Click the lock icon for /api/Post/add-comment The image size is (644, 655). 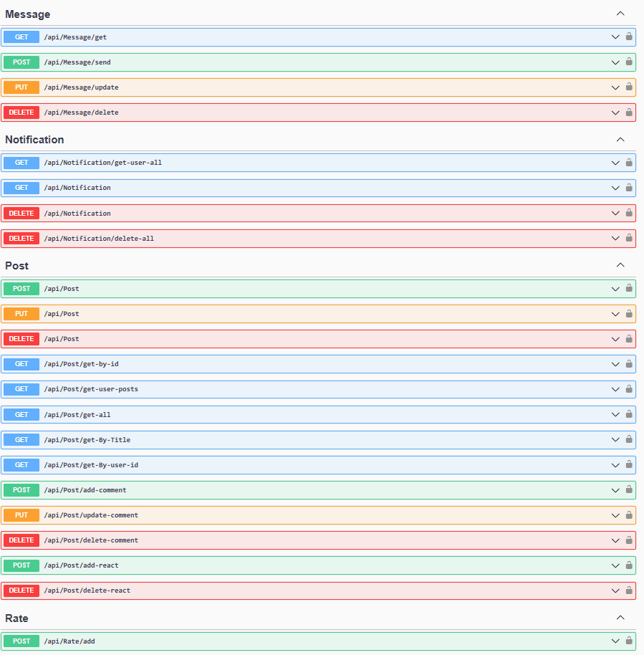(x=628, y=489)
